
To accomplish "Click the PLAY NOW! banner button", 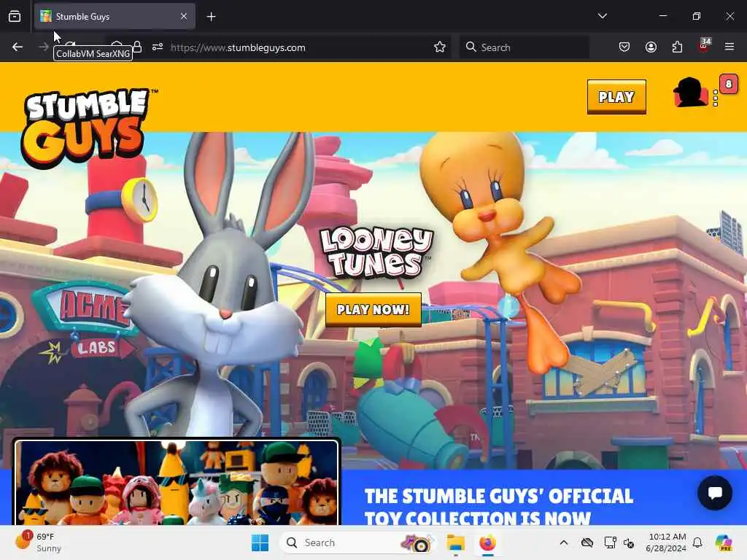I will click(x=373, y=309).
